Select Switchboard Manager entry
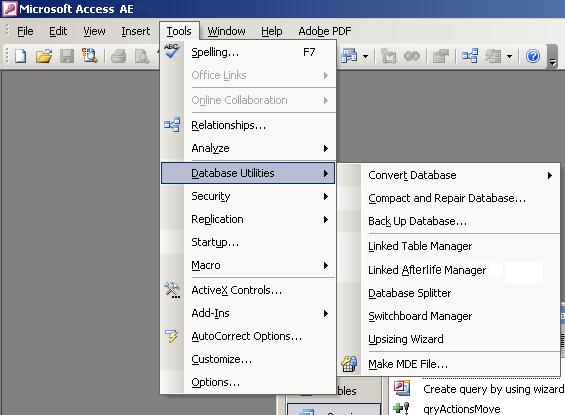This screenshot has height=415, width=565. click(x=449, y=316)
